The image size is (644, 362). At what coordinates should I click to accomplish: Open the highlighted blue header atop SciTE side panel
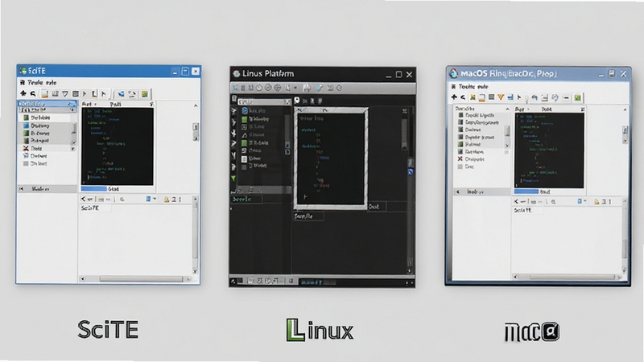[47, 104]
